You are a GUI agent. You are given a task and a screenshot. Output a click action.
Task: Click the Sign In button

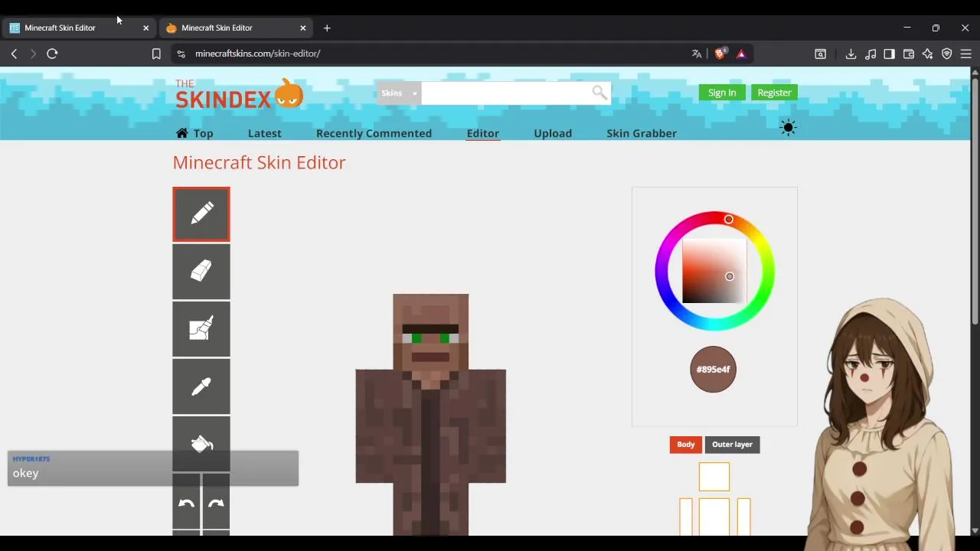tap(721, 93)
